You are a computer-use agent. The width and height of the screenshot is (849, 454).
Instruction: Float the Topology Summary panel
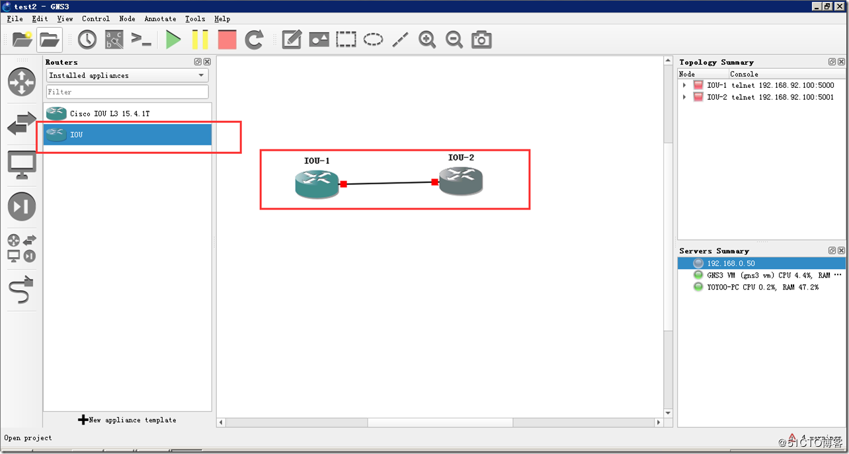tap(832, 62)
